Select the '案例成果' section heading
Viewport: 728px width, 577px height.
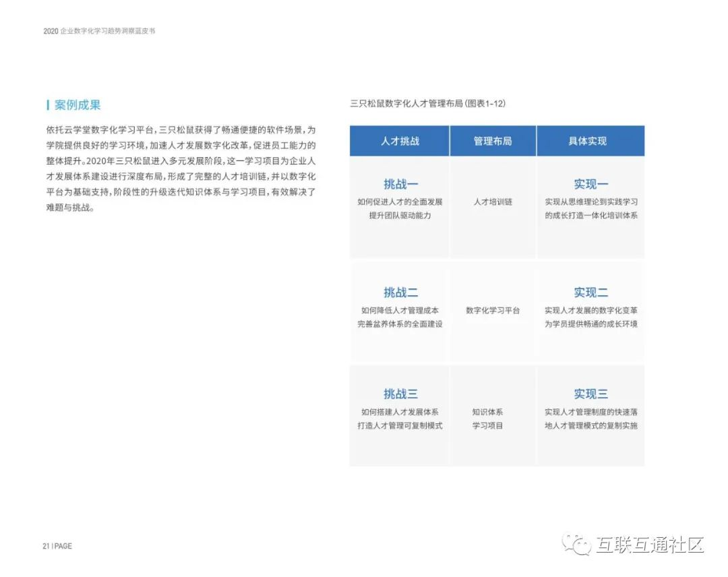(77, 105)
